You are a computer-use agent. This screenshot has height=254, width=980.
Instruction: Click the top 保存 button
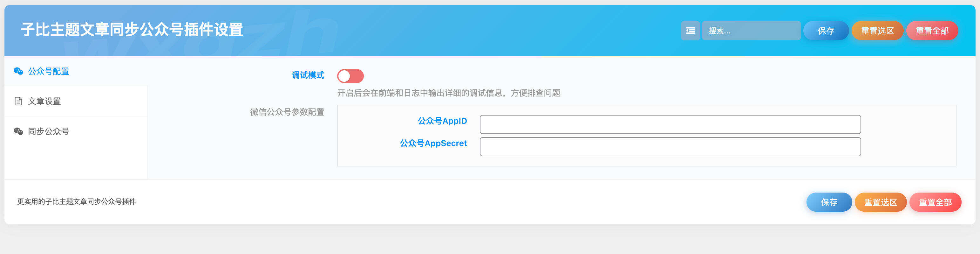(826, 31)
